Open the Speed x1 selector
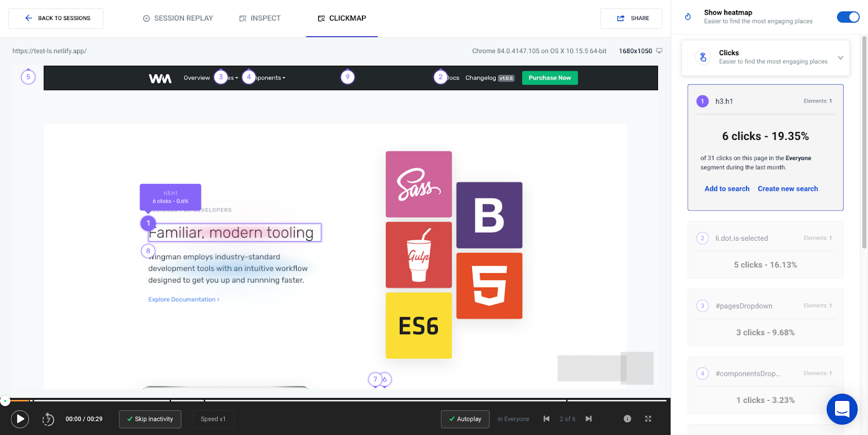868x435 pixels. pyautogui.click(x=213, y=419)
